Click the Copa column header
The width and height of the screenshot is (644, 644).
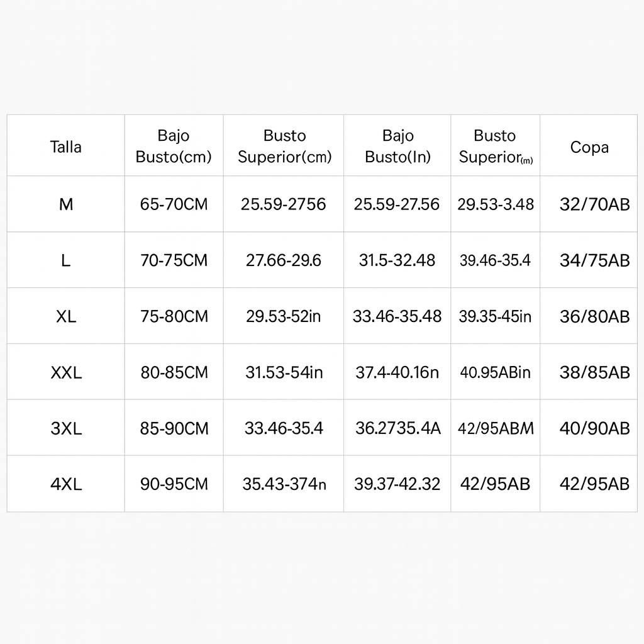pyautogui.click(x=589, y=147)
